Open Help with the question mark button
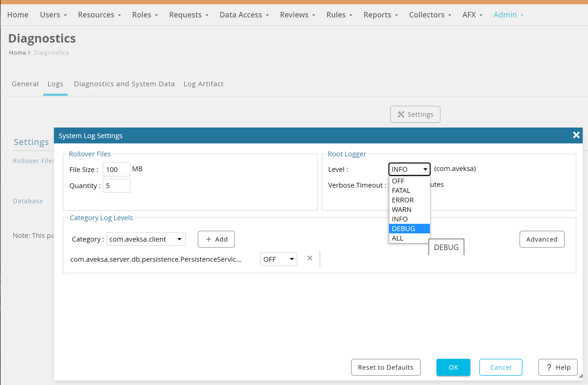 [x=558, y=367]
